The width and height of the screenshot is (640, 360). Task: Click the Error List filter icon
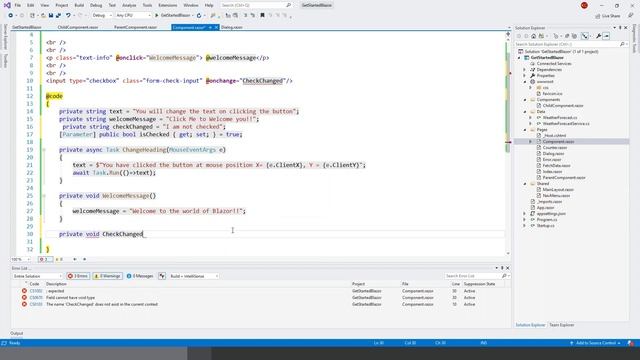click(x=162, y=276)
